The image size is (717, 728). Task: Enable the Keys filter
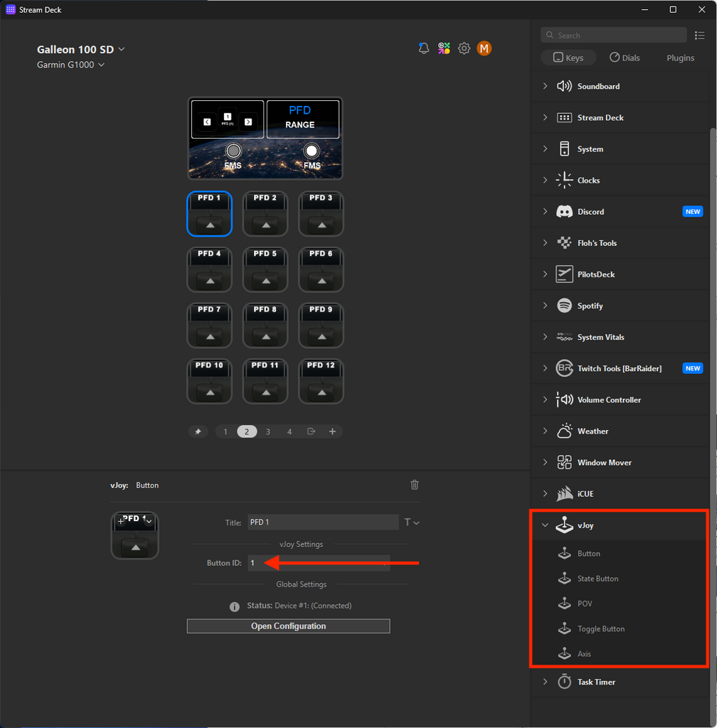[568, 58]
